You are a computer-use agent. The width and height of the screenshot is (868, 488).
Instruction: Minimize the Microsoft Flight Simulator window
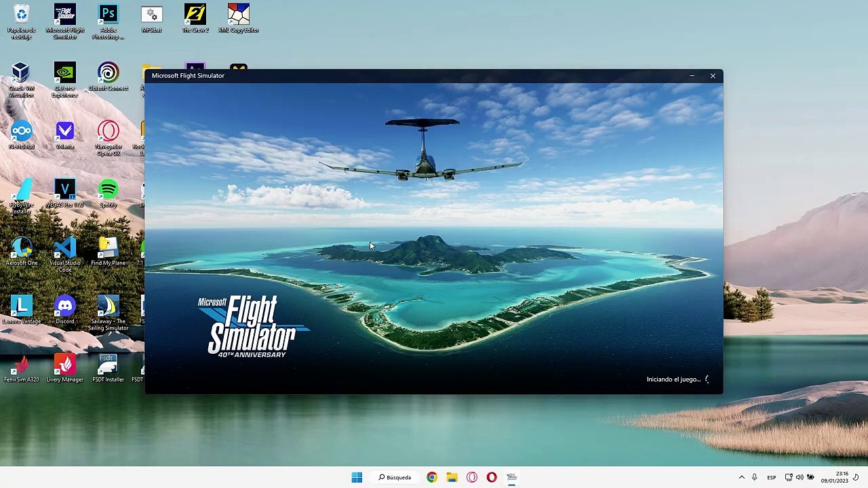click(x=692, y=76)
